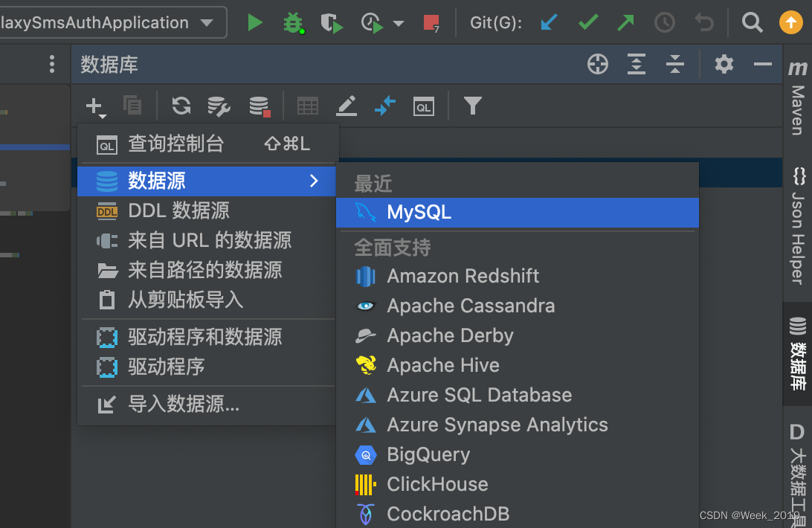Select opened file crosshair icon in database panel

coord(598,64)
